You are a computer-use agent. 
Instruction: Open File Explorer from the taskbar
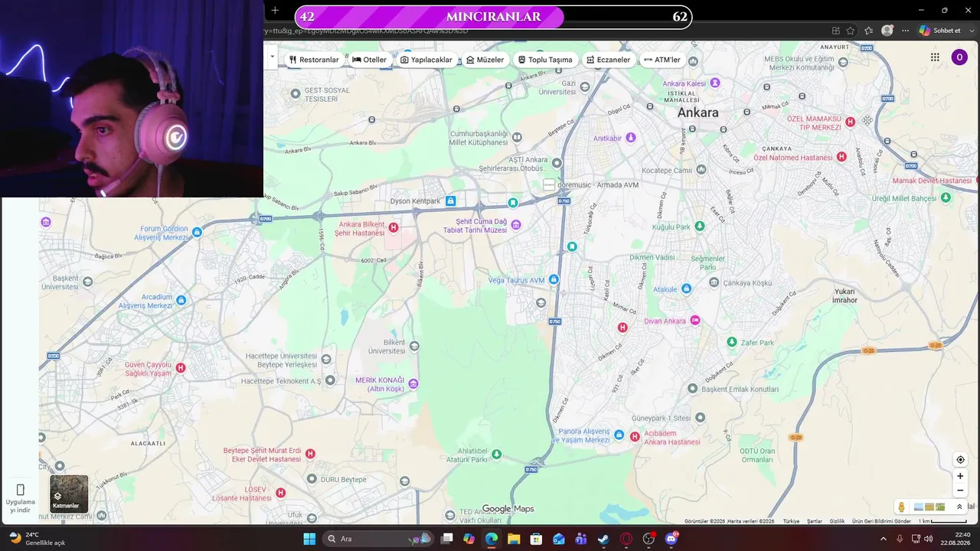click(x=514, y=539)
